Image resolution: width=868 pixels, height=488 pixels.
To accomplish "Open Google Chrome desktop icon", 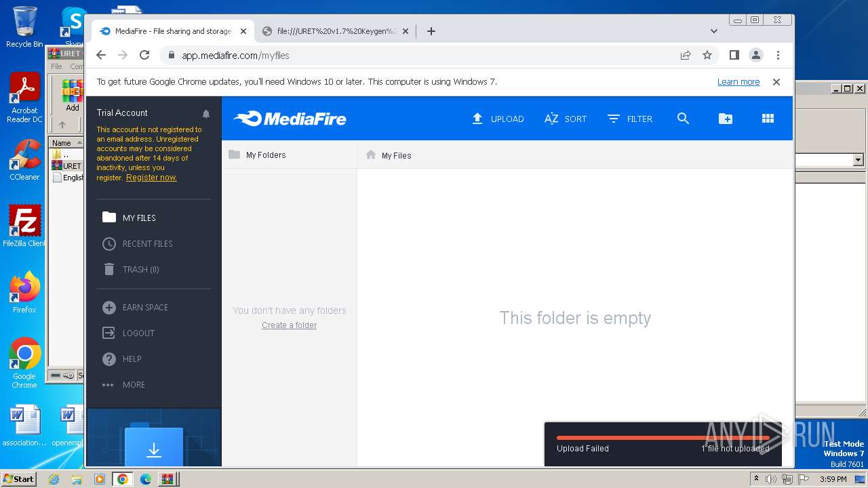I will (24, 363).
